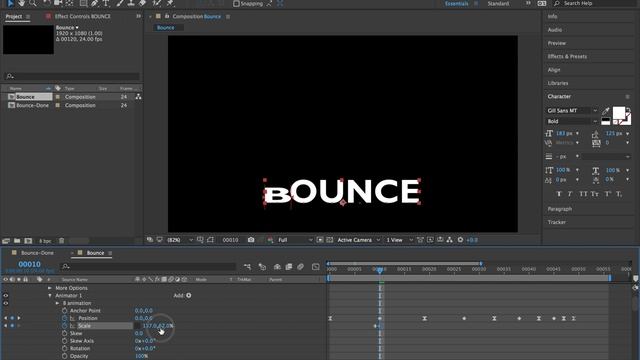Open composition mini-flowchart in timeline

point(247,267)
